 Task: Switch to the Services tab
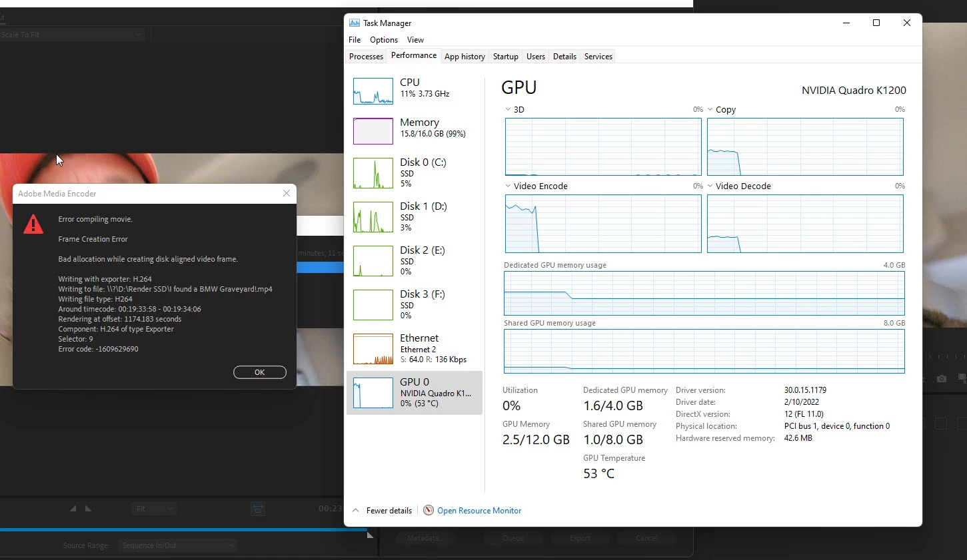pos(598,57)
